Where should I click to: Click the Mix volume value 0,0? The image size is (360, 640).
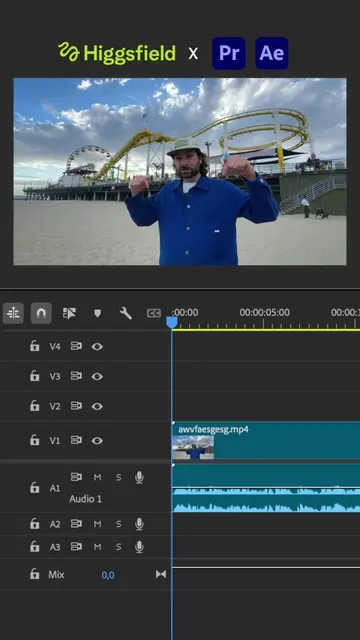coord(108,575)
